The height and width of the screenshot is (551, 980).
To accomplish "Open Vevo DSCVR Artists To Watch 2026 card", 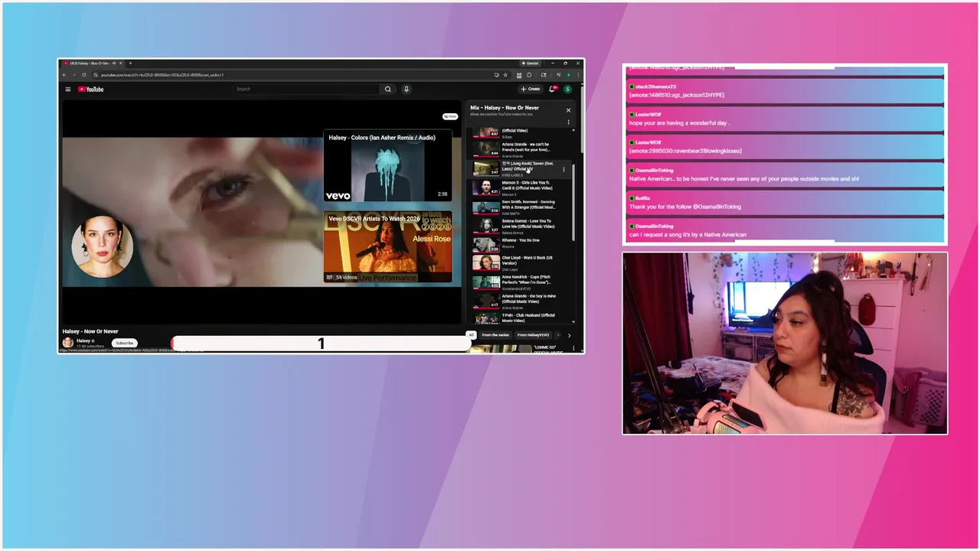I will 387,247.
